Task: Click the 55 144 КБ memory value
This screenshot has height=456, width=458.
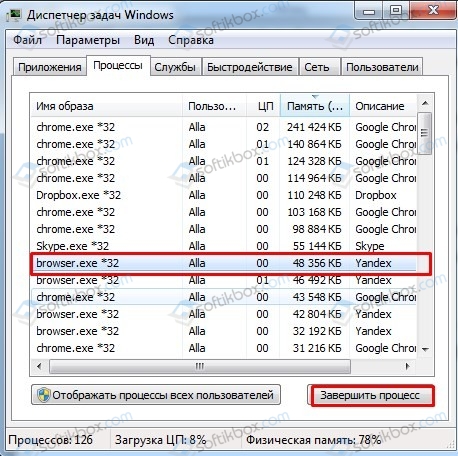Action: [x=317, y=246]
